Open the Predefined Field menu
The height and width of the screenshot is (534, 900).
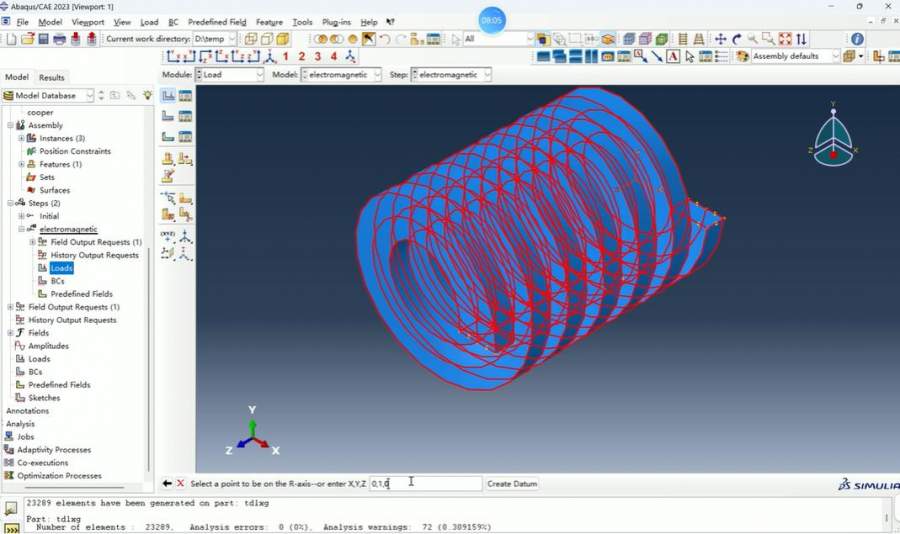(216, 21)
